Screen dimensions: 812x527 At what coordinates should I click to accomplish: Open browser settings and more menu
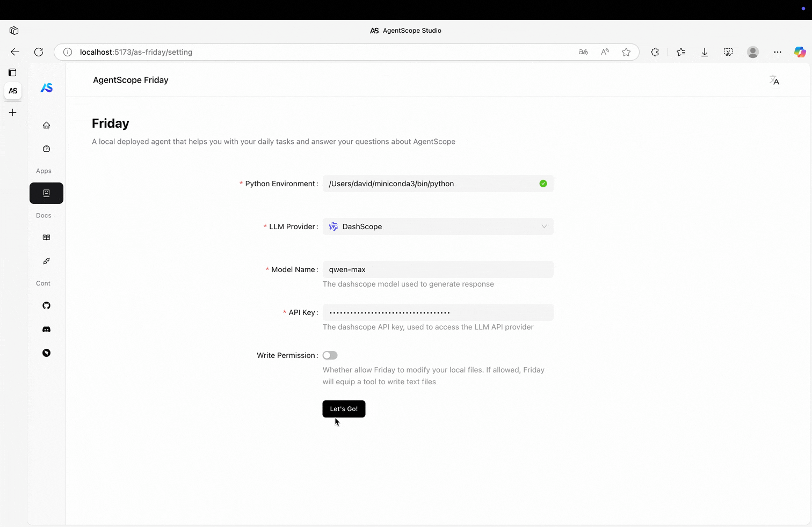(x=777, y=52)
